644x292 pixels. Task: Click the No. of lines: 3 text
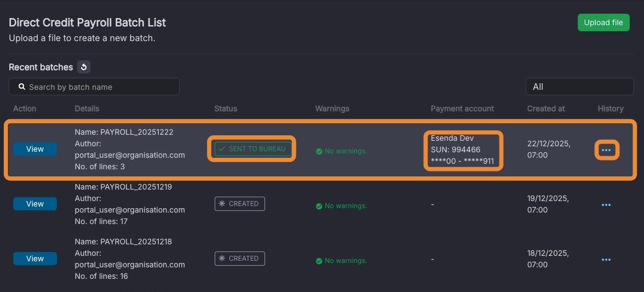pyautogui.click(x=100, y=167)
